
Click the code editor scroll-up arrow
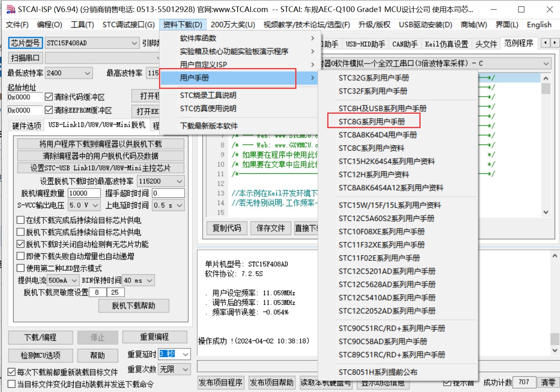coord(546,78)
